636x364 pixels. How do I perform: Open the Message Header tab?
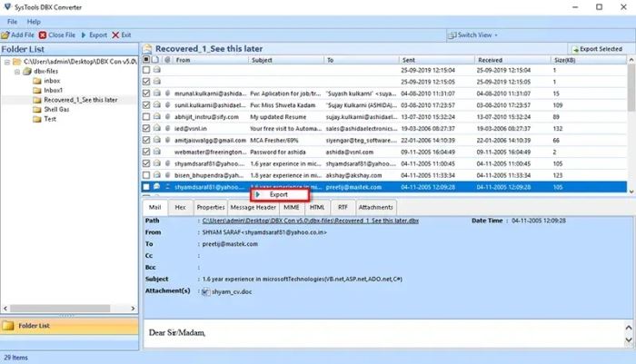click(253, 207)
